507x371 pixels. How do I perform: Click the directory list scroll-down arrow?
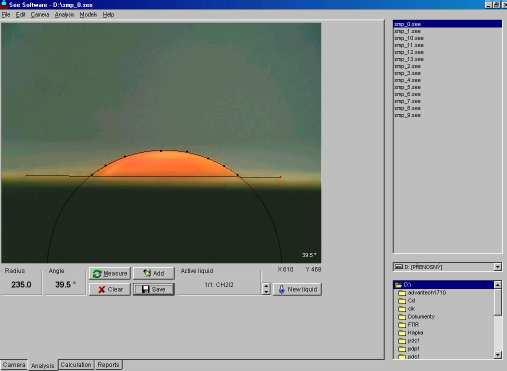click(x=497, y=355)
